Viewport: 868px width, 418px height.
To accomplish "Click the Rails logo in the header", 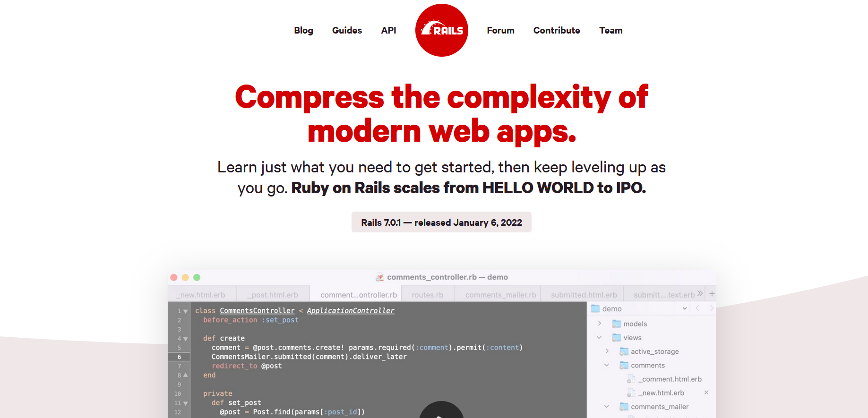I will click(x=442, y=30).
